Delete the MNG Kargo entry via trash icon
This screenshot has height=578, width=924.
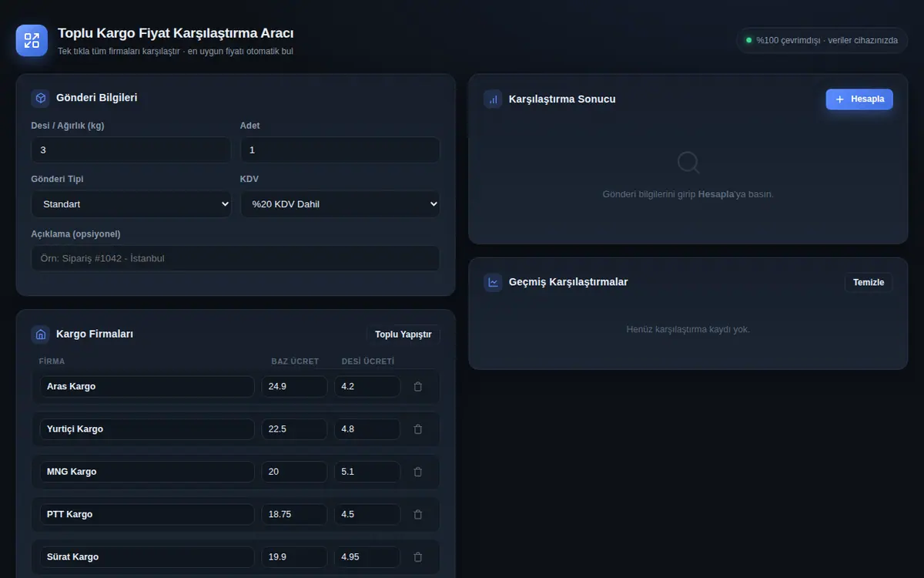click(x=418, y=472)
